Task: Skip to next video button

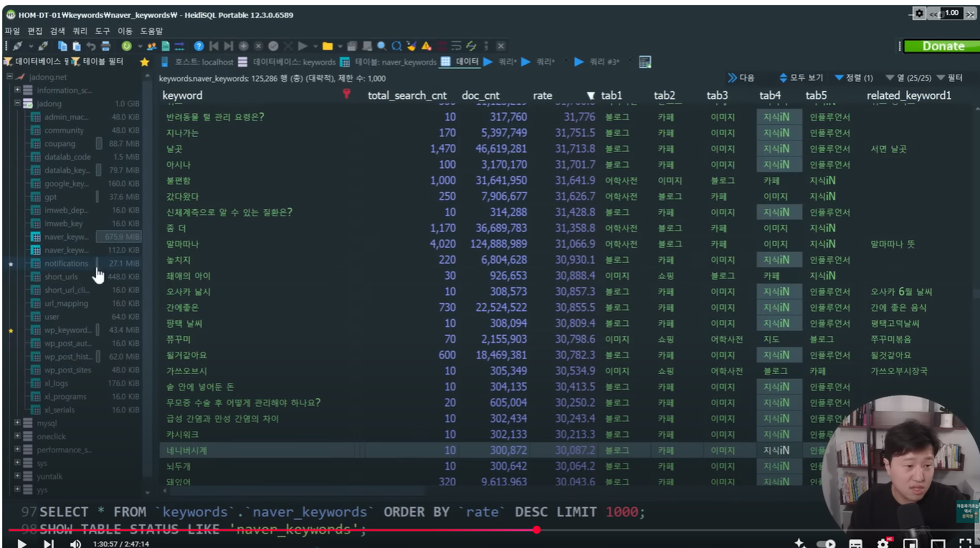Action: [x=48, y=543]
